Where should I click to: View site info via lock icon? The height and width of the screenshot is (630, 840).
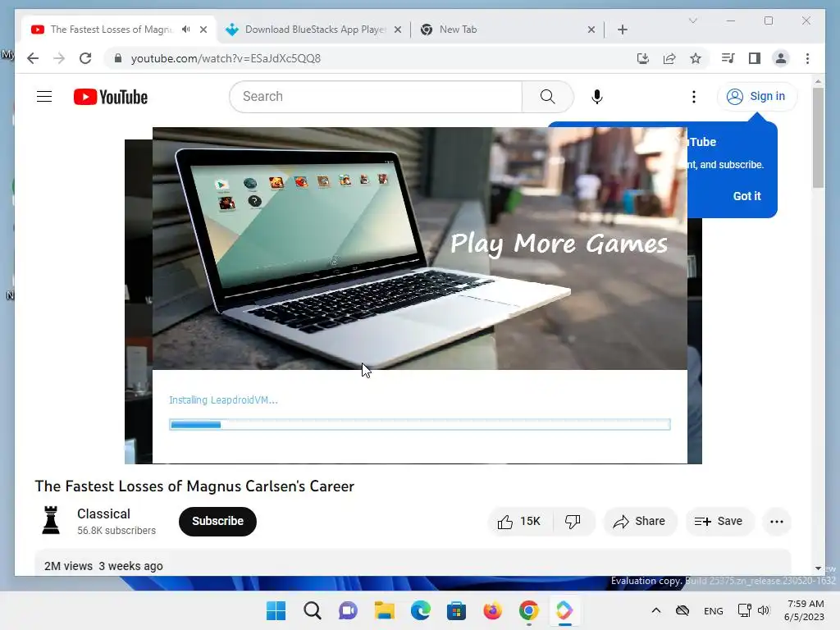coord(118,58)
